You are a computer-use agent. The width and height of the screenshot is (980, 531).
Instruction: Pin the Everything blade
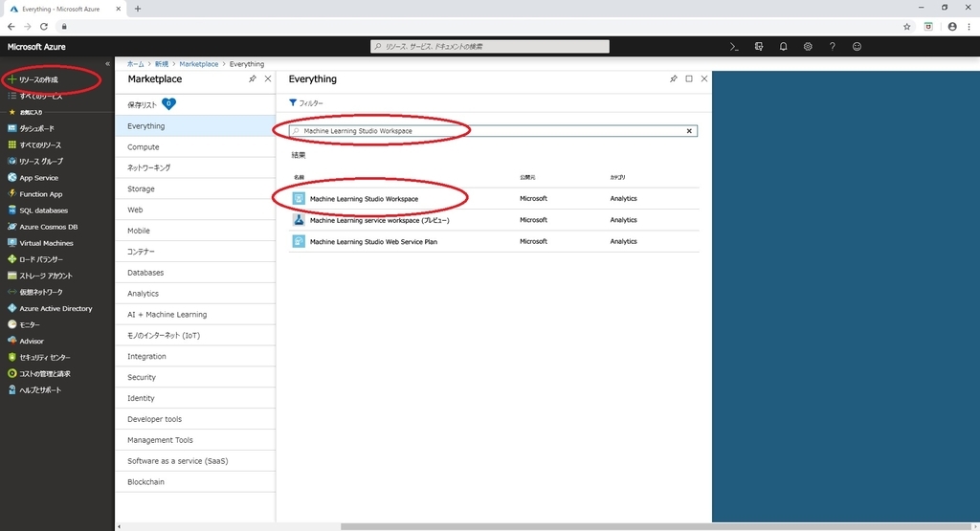673,78
